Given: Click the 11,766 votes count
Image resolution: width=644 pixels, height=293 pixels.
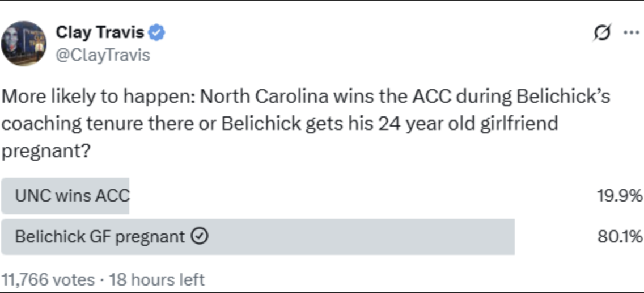Looking at the screenshot, I should point(48,280).
